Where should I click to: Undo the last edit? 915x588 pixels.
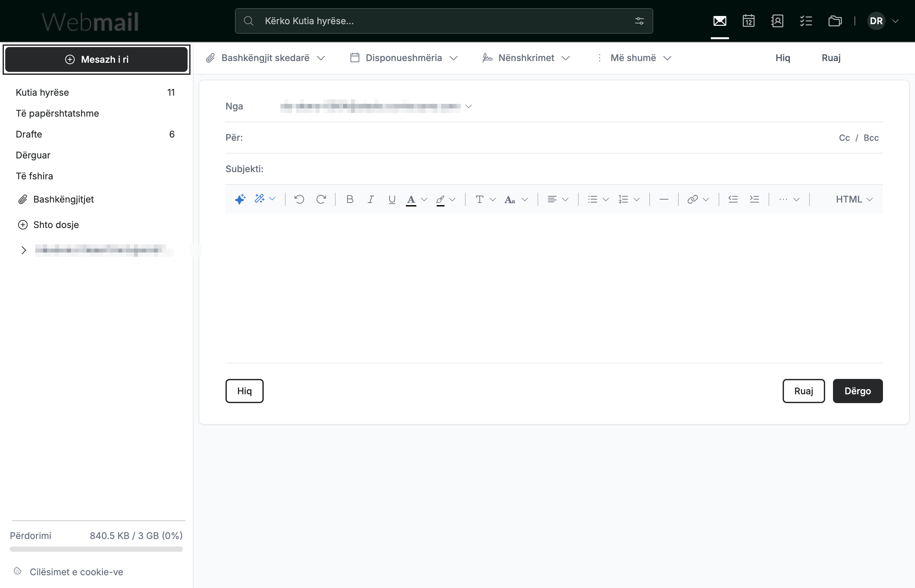(x=299, y=199)
